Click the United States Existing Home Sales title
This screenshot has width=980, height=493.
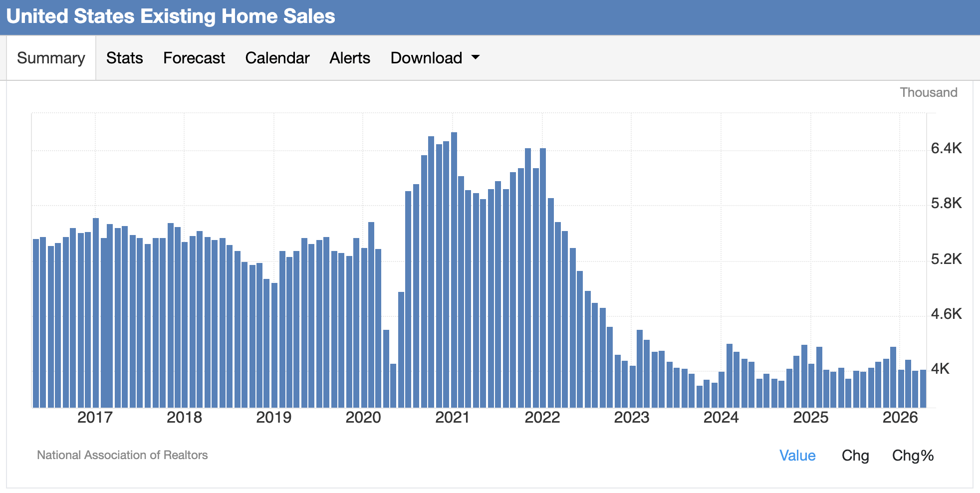point(171,16)
